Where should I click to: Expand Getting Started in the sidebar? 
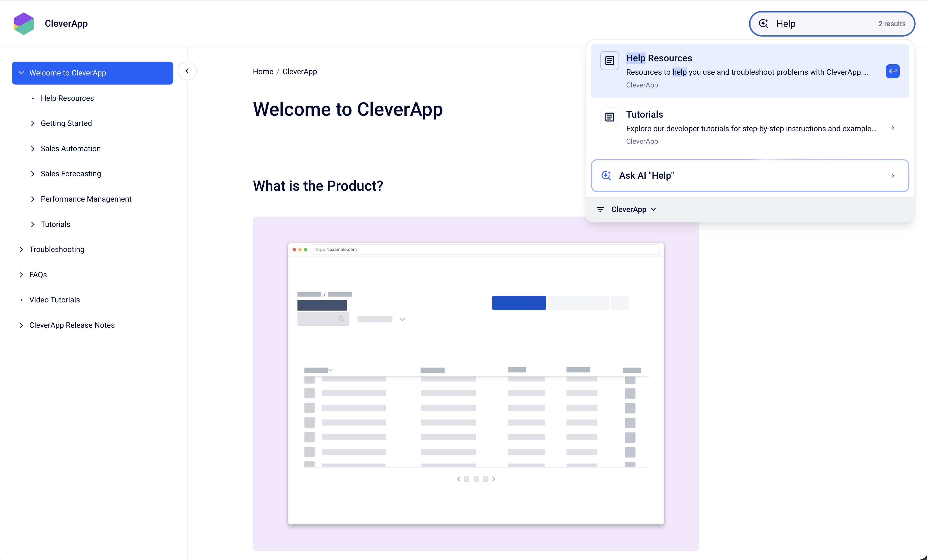(x=33, y=123)
